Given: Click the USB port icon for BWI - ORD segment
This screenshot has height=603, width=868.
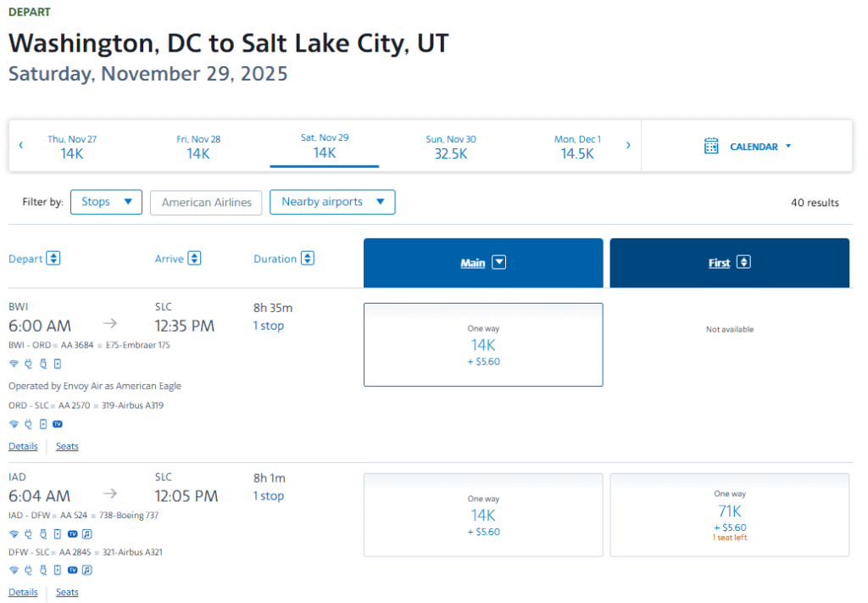Looking at the screenshot, I should click(42, 364).
